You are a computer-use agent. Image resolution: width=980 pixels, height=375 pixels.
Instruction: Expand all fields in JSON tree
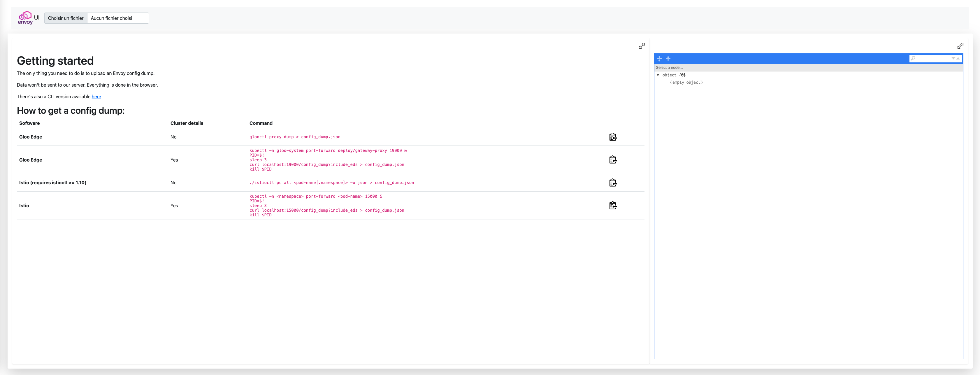coord(659,59)
